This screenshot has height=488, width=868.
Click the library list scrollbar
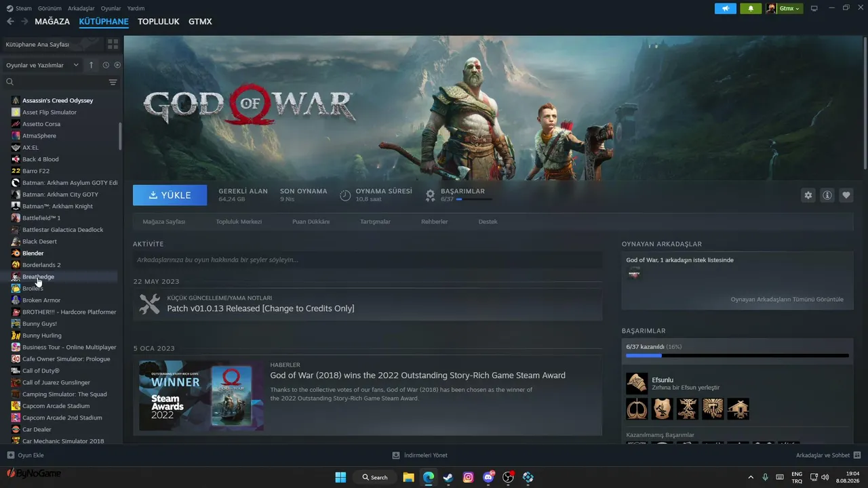(120, 136)
